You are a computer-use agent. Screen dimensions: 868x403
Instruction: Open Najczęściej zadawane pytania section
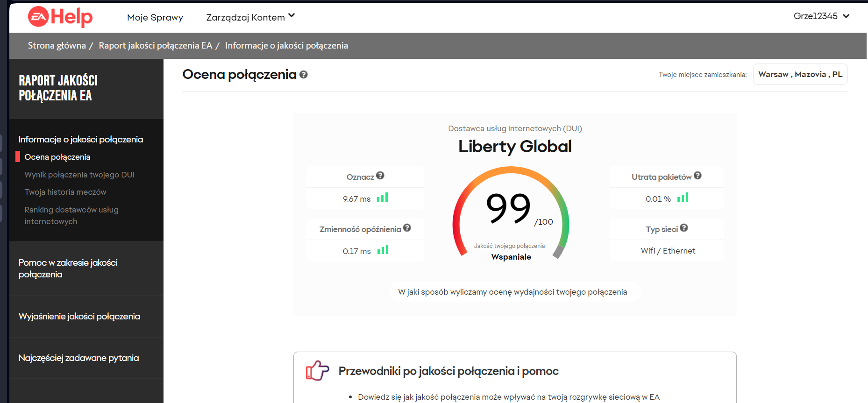79,358
